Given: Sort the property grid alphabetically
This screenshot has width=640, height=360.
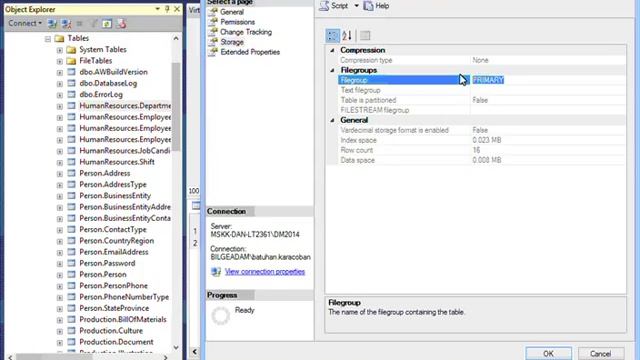Looking at the screenshot, I should click(x=347, y=36).
